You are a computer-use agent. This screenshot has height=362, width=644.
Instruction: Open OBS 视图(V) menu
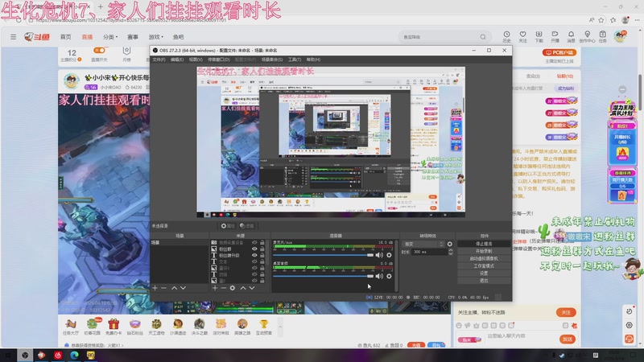pos(196,60)
